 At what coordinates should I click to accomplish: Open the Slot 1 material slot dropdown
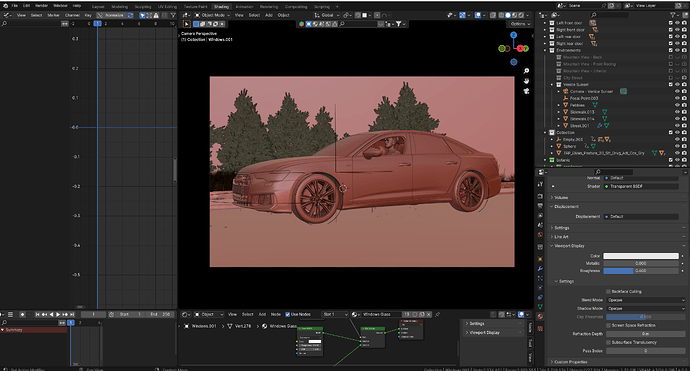click(x=335, y=315)
